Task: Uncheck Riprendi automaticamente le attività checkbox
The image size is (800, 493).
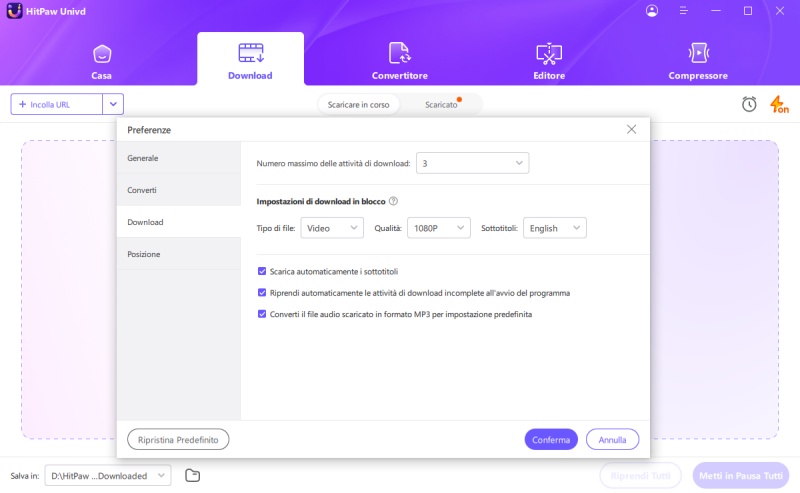Action: tap(262, 293)
